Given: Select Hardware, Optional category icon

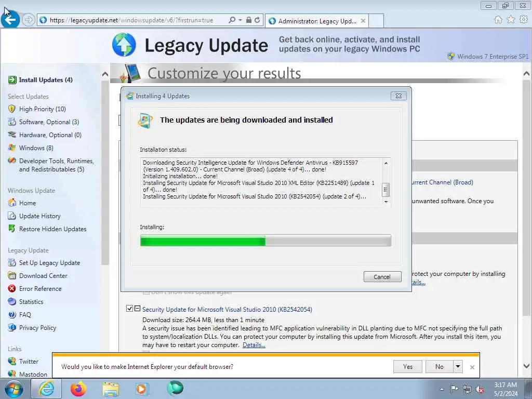Looking at the screenshot, I should tap(12, 135).
